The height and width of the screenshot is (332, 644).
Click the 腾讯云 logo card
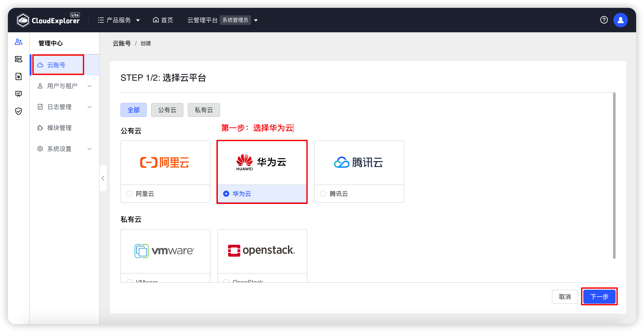(x=359, y=163)
